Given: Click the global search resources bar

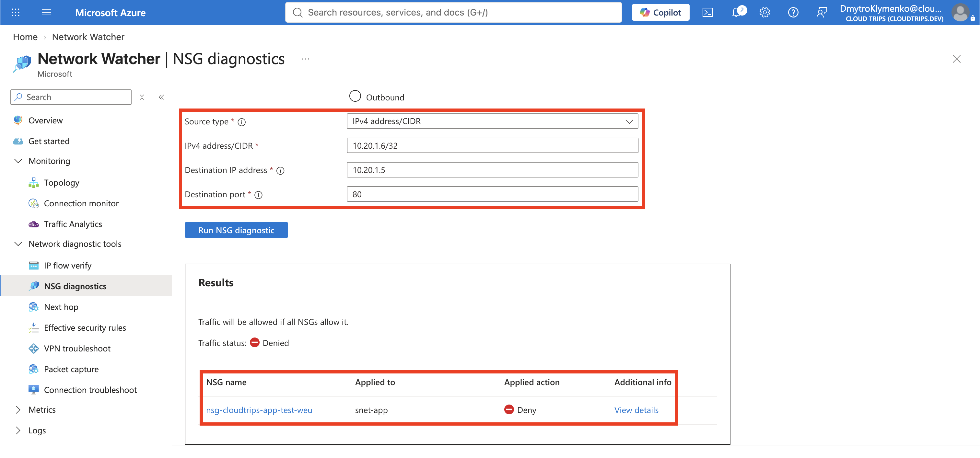Looking at the screenshot, I should pos(453,13).
